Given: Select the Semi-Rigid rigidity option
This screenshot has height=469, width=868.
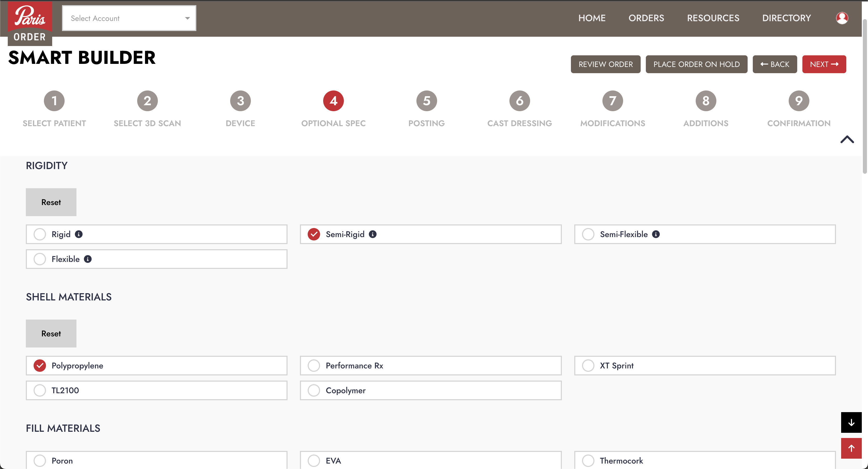Looking at the screenshot, I should coord(431,234).
